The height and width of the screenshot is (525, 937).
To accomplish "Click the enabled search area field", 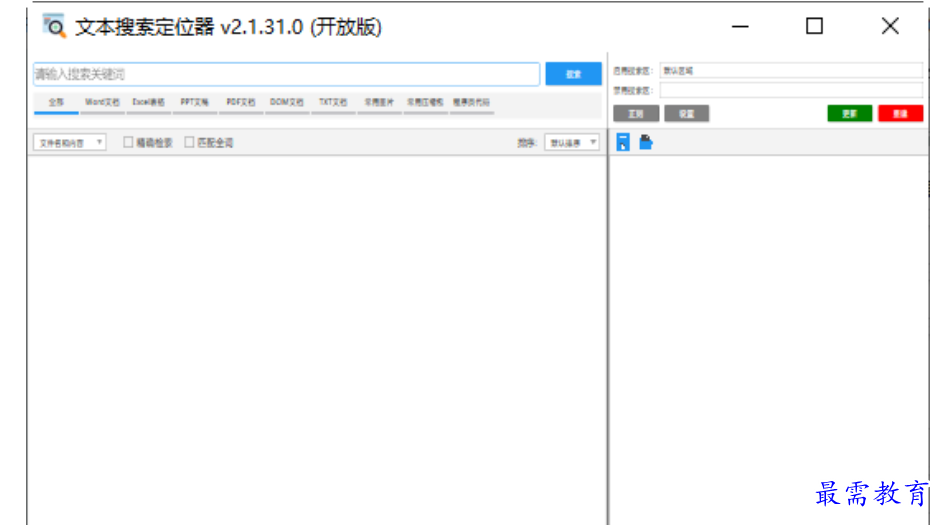I will click(791, 70).
